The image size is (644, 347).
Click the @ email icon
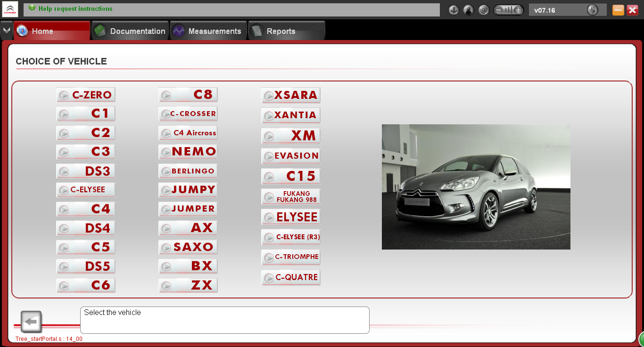[x=483, y=10]
